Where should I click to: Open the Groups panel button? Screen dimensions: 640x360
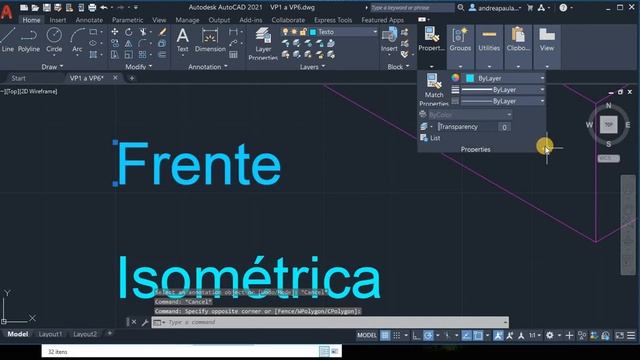click(x=460, y=46)
